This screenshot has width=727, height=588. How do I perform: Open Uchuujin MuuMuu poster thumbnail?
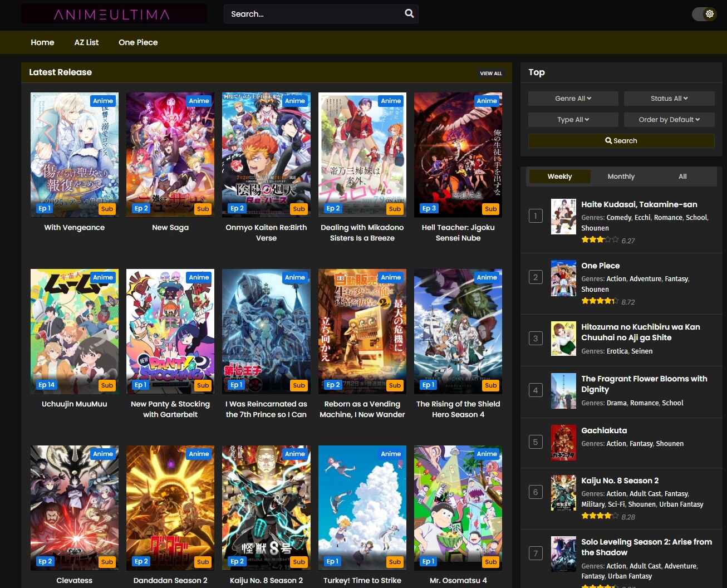point(75,331)
